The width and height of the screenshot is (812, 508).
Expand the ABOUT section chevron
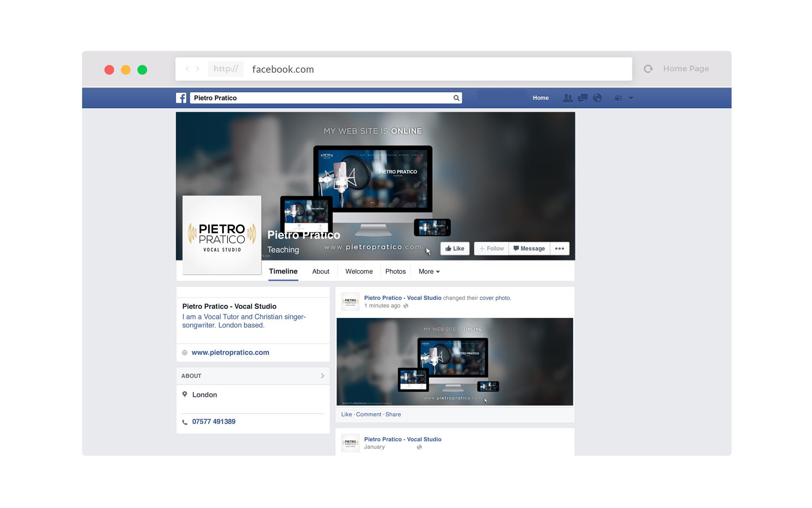click(x=322, y=376)
